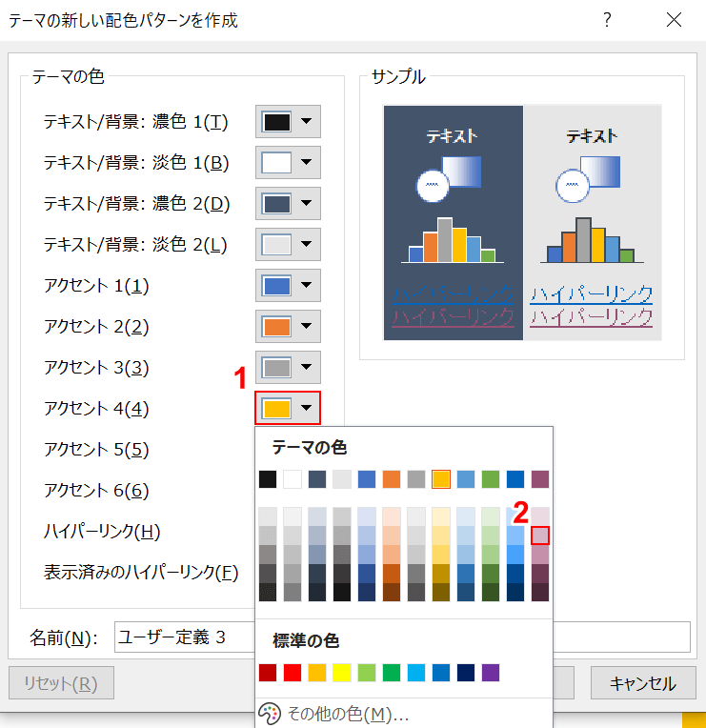Click the アクセント 6(6) label

(96, 491)
